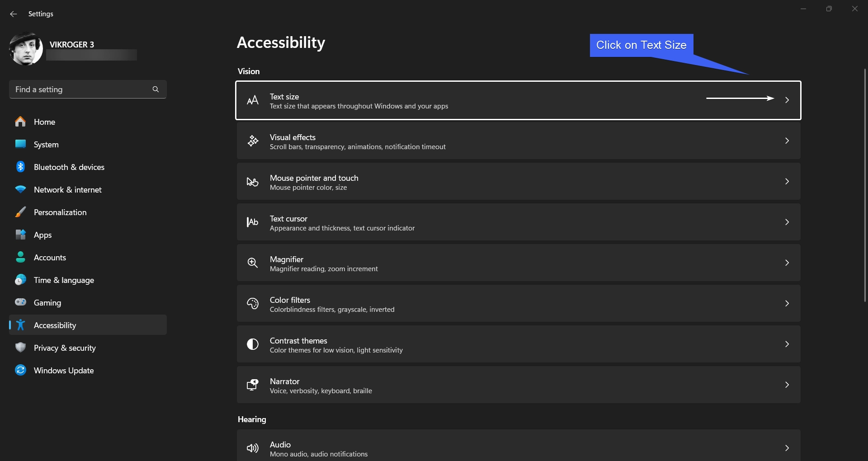This screenshot has width=868, height=461.
Task: Open Network & internet category
Action: point(88,189)
